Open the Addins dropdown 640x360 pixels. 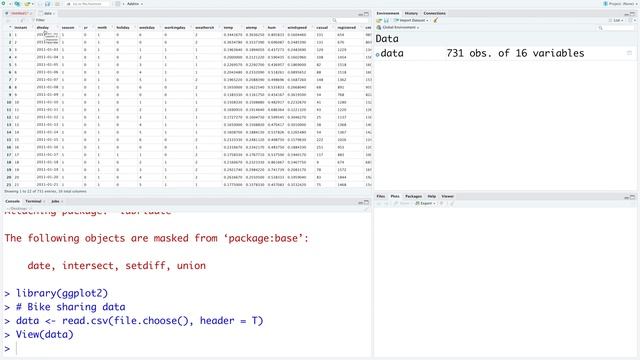coord(135,4)
